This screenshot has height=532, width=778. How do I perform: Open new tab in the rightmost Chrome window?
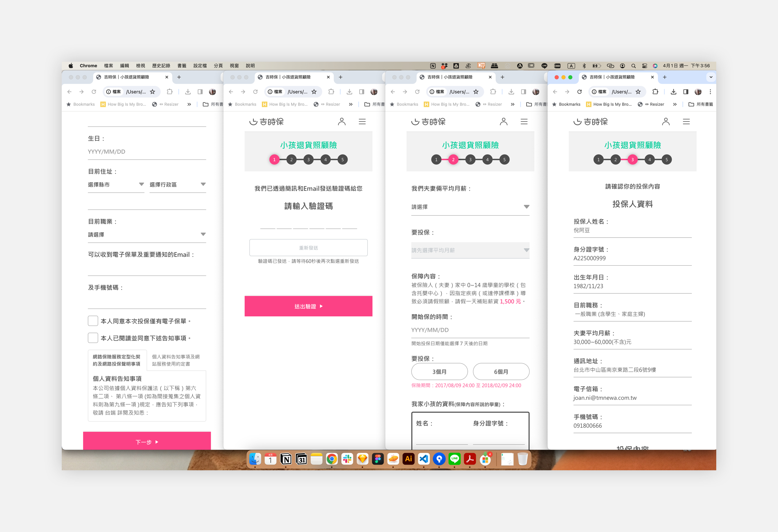pos(665,77)
